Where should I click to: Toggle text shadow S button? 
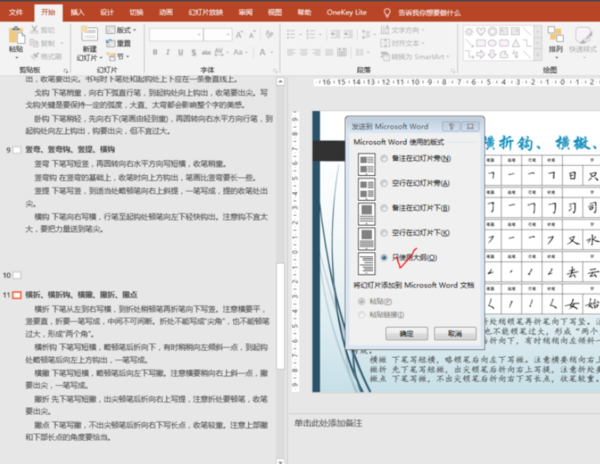[x=194, y=52]
